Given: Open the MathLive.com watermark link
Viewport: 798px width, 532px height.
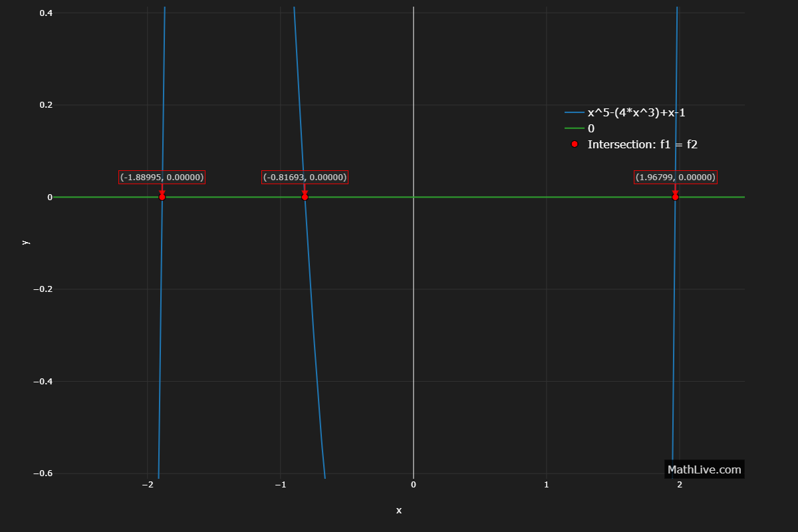Looking at the screenshot, I should 704,469.
